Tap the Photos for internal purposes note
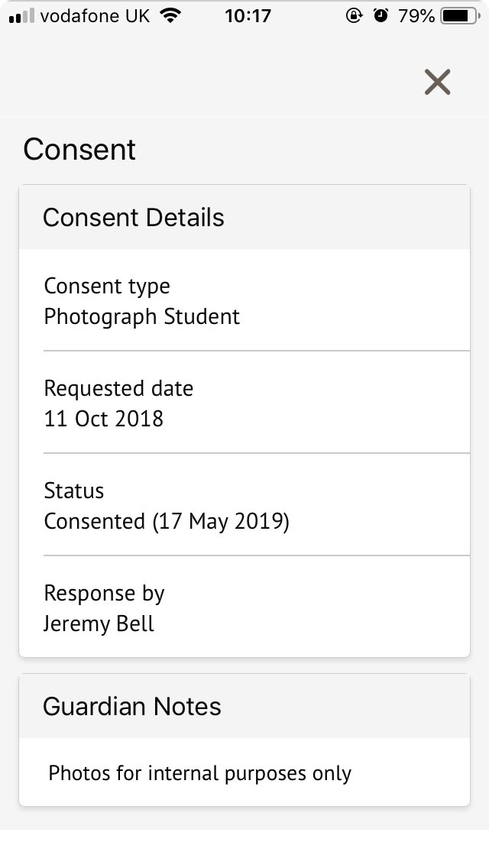Screen dimensions: 489x868 point(200,773)
